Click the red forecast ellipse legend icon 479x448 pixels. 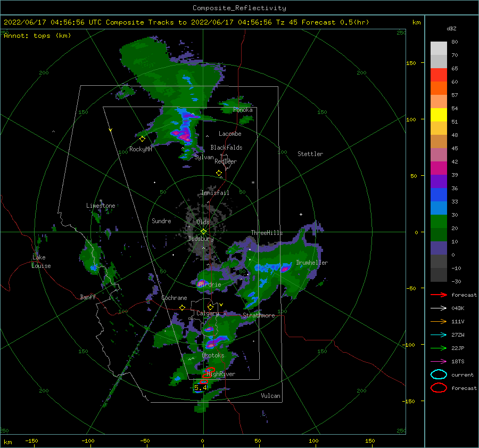click(439, 388)
